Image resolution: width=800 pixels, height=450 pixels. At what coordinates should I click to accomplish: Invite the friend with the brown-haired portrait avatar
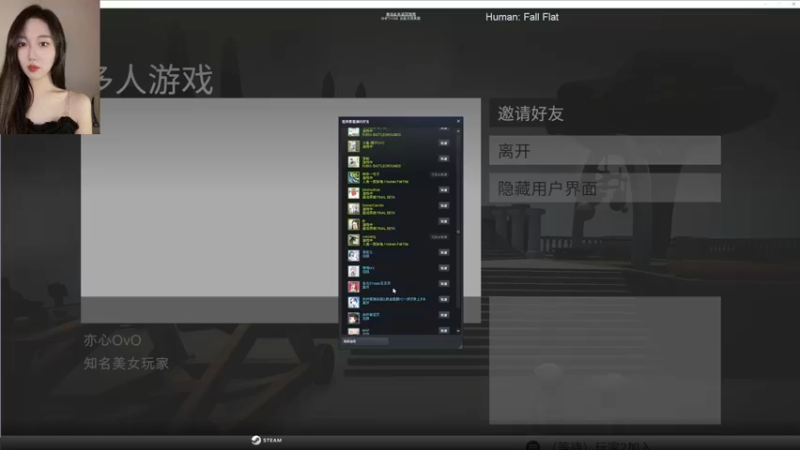pyautogui.click(x=444, y=315)
